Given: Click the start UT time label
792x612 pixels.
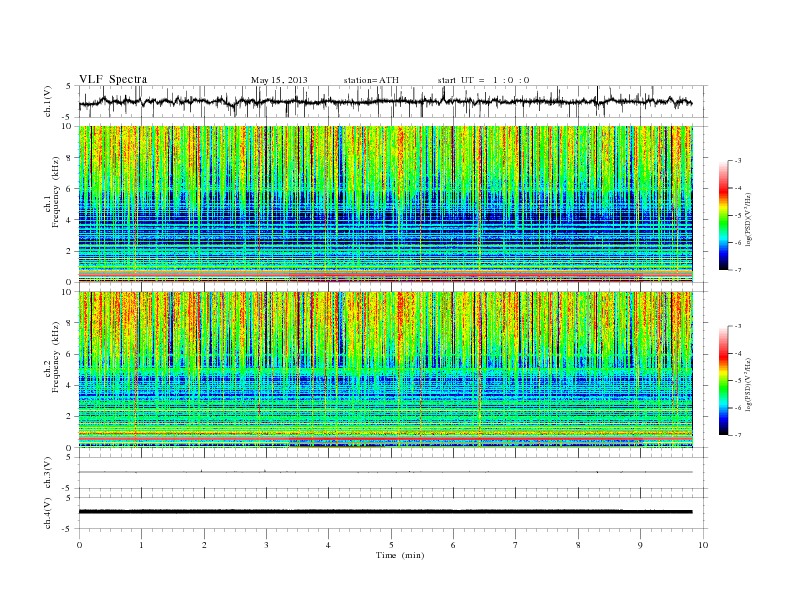Looking at the screenshot, I should tap(483, 80).
